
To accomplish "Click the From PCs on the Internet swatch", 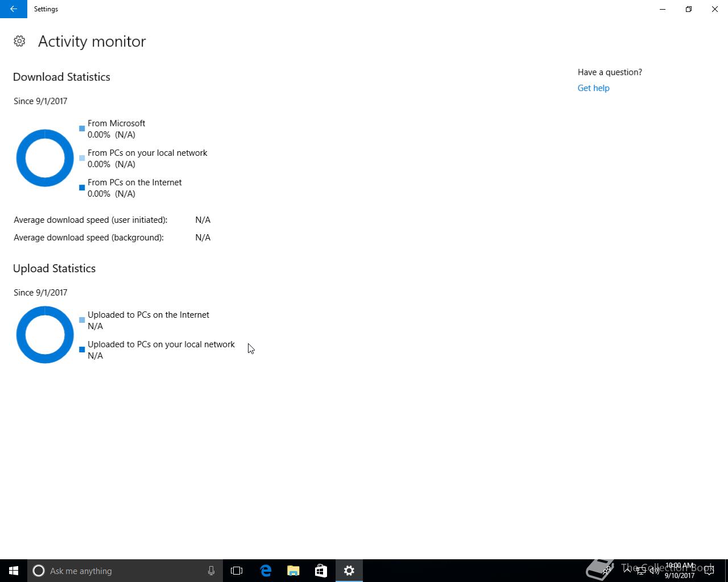I will tap(82, 188).
